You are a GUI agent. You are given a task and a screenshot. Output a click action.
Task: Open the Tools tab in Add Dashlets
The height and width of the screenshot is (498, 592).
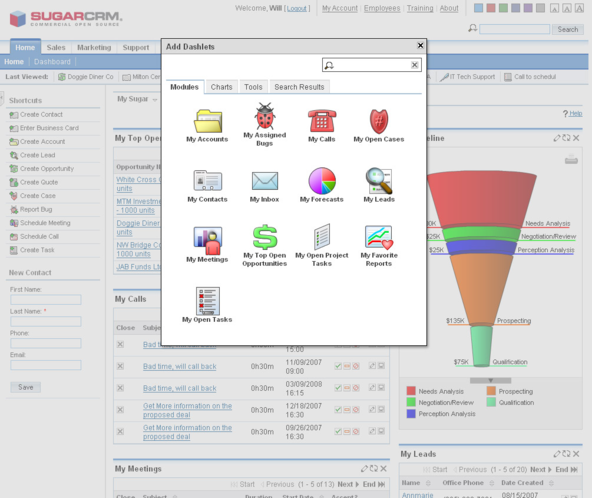click(253, 87)
